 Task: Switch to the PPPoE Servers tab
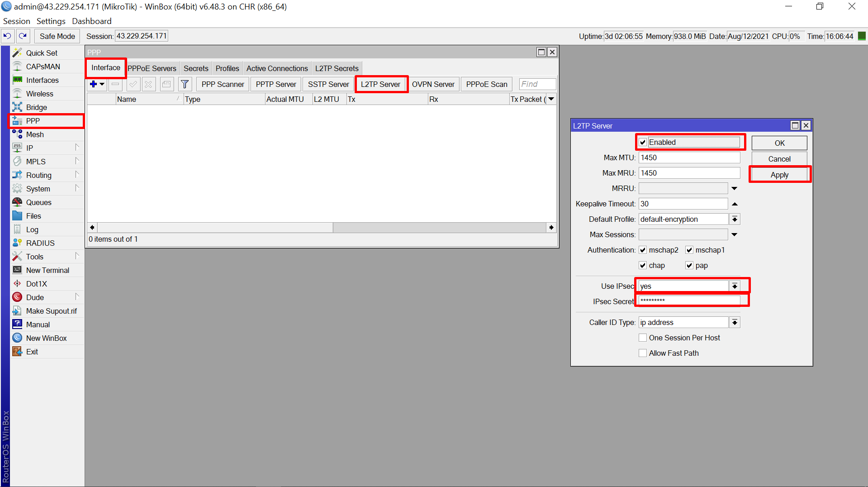152,68
